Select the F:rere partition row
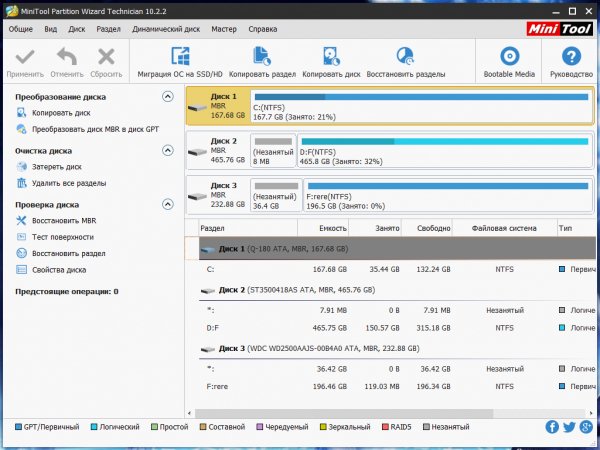 coord(397,386)
